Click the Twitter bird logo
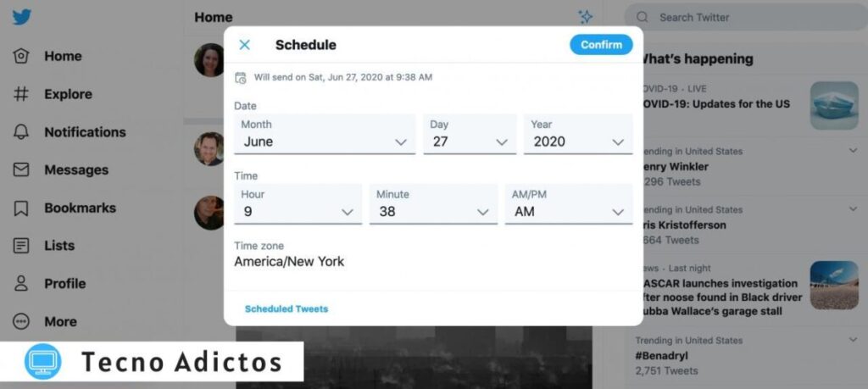This screenshot has width=868, height=389. pos(22,17)
